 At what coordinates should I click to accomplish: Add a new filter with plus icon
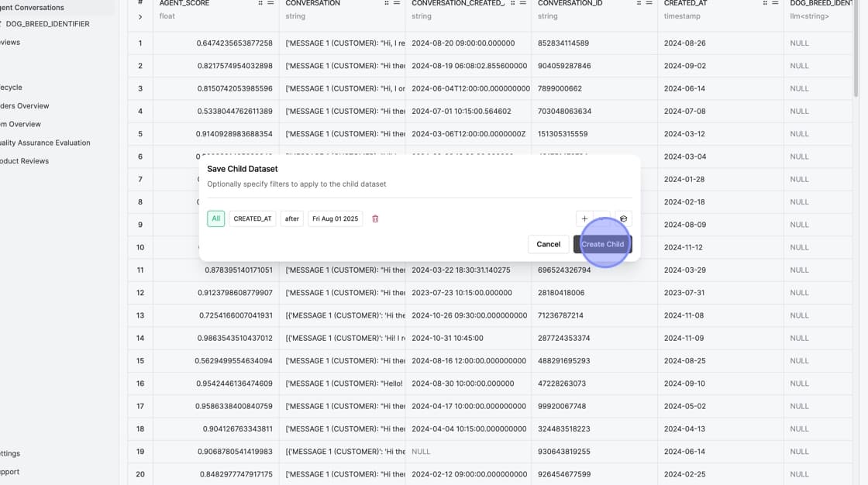pyautogui.click(x=584, y=219)
